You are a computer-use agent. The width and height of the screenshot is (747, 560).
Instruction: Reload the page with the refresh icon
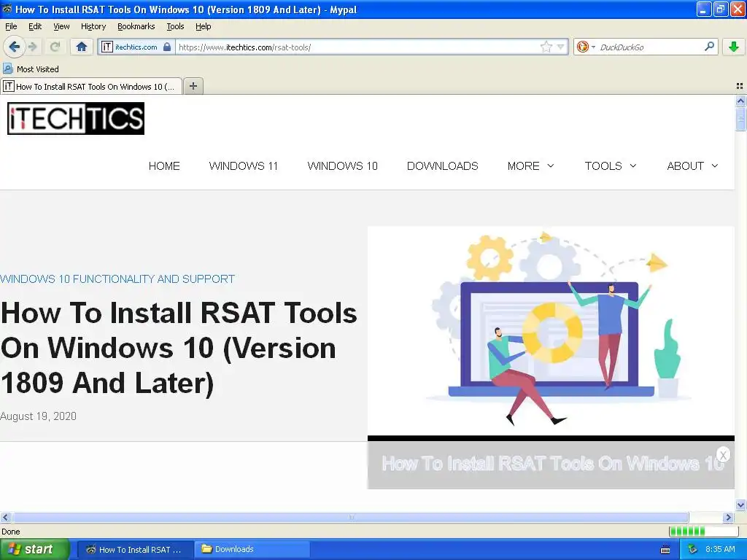(x=55, y=47)
